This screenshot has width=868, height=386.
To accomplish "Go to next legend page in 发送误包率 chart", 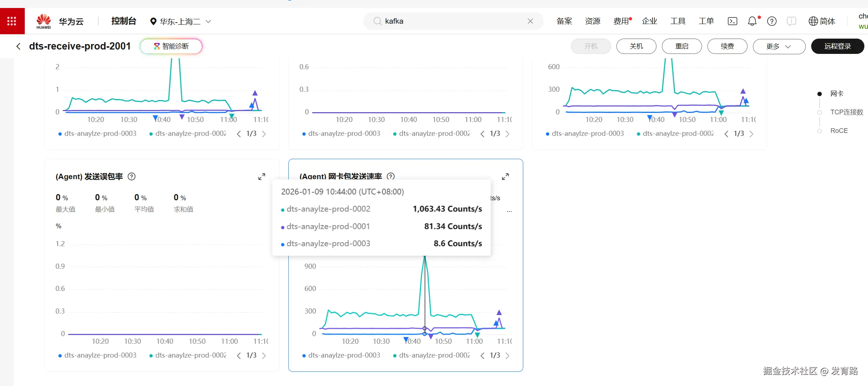I will click(x=264, y=355).
